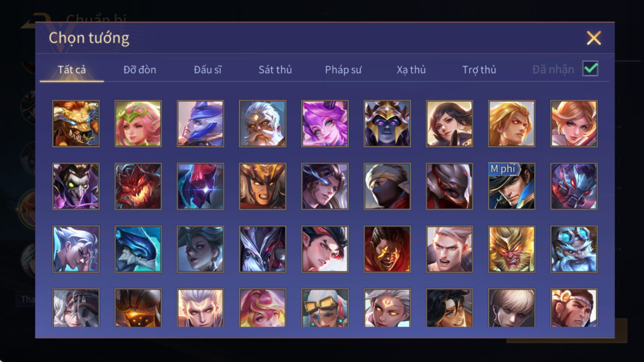644x362 pixels.
Task: Switch to the "Trợ thủ" tab
Action: (x=479, y=70)
